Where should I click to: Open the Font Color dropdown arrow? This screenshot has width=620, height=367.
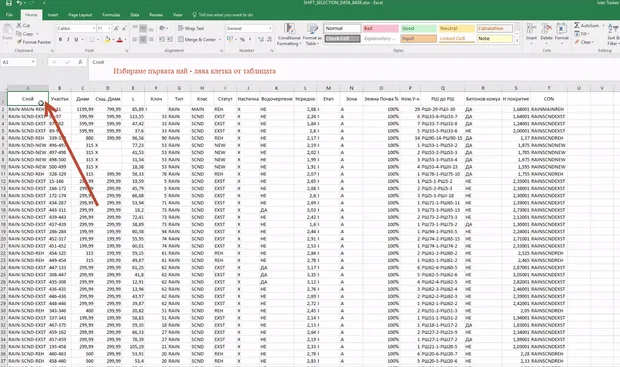point(125,40)
